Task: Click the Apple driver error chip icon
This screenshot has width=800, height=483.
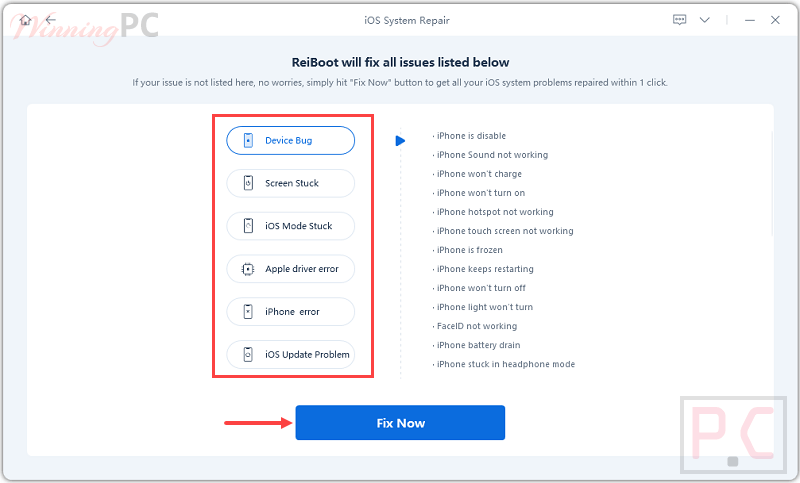Action: pyautogui.click(x=247, y=270)
